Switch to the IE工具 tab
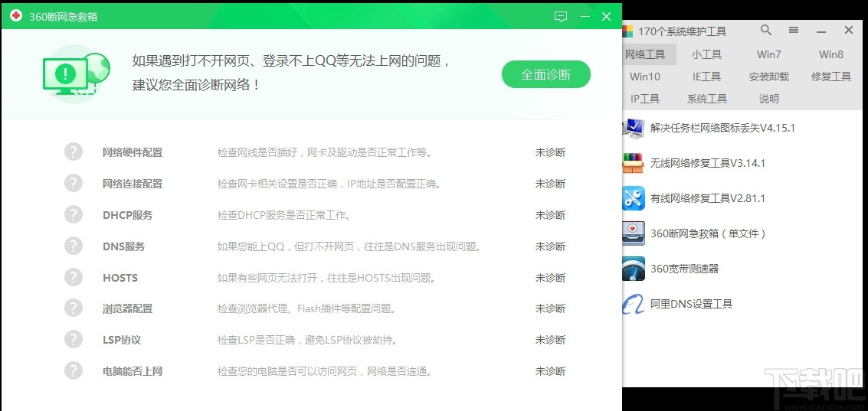The height and width of the screenshot is (411, 868). pos(707,77)
